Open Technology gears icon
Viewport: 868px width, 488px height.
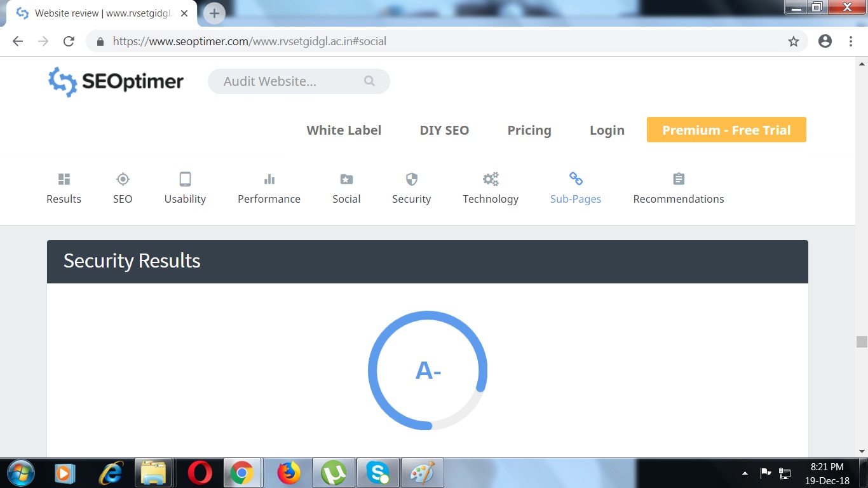coord(491,179)
